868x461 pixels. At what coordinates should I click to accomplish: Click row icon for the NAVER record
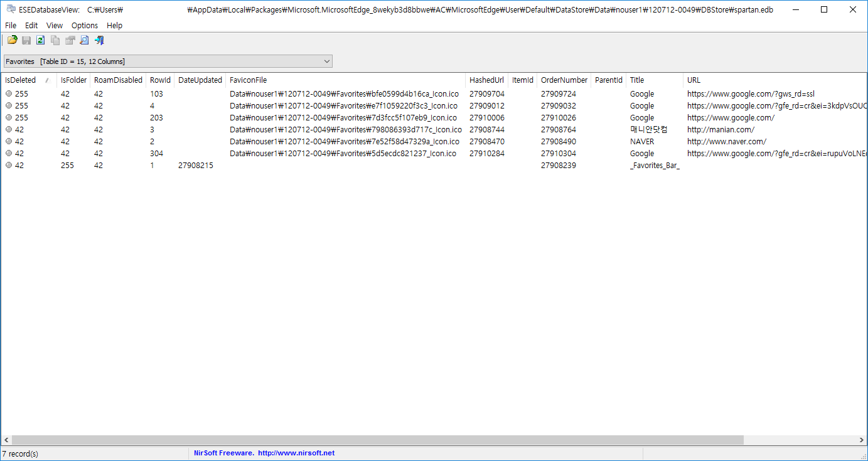9,141
